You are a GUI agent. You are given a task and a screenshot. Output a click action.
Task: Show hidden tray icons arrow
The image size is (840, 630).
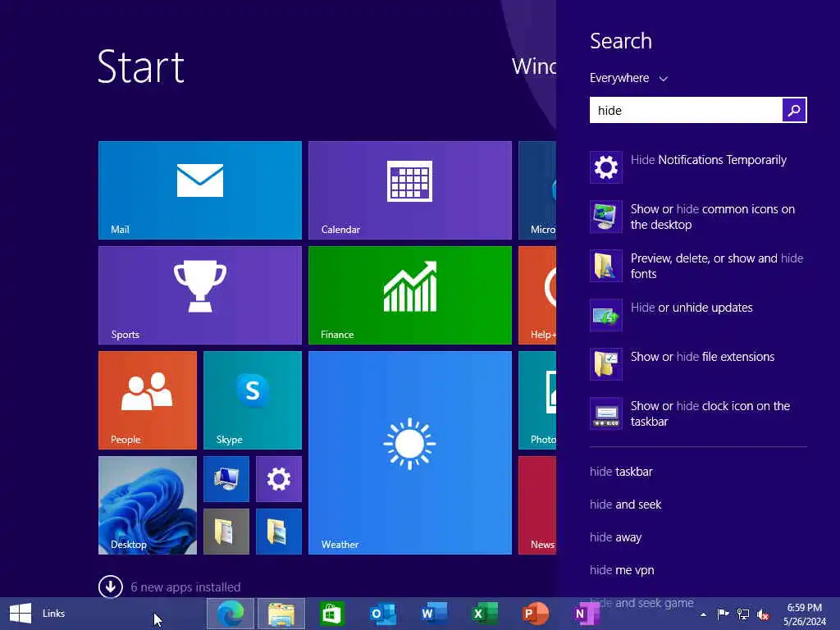click(x=703, y=614)
